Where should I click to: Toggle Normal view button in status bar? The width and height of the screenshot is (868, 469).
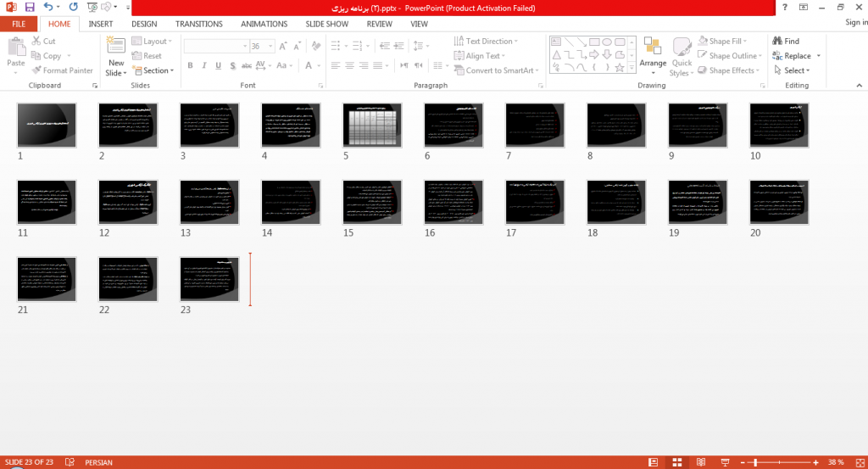tap(654, 462)
